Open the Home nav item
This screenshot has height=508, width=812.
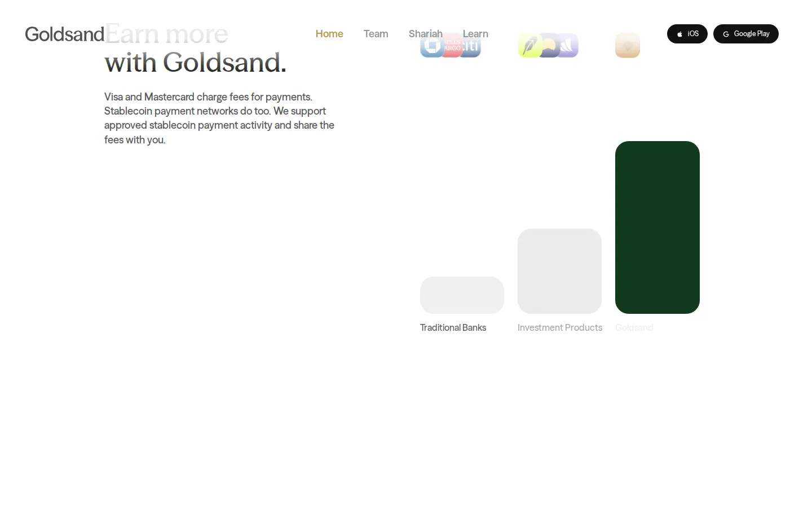[x=329, y=34]
